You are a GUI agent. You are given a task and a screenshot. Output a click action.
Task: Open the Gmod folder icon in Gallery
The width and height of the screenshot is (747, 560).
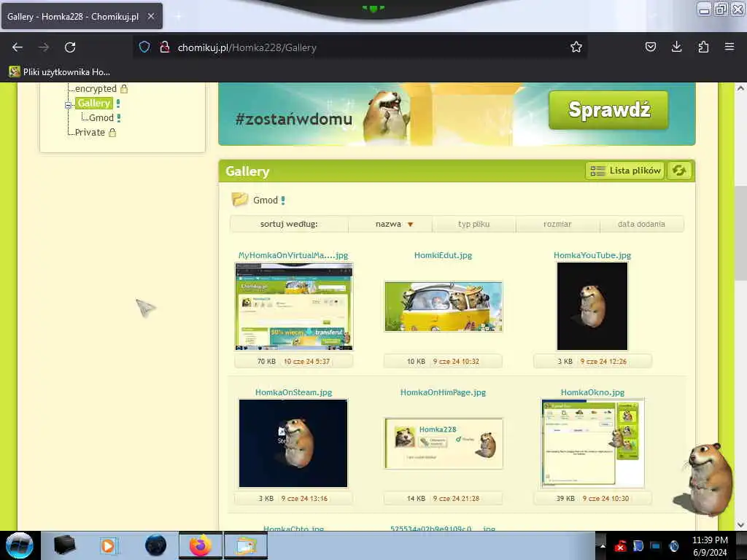[239, 199]
